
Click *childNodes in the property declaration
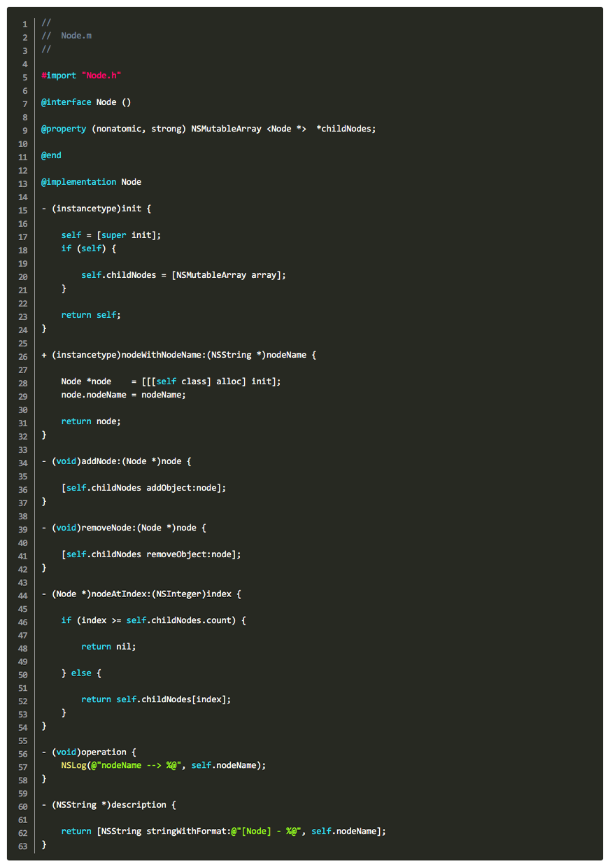click(346, 129)
